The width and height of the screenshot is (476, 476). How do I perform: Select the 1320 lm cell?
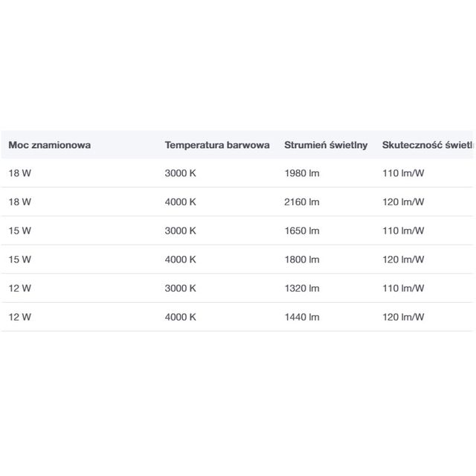[302, 288]
